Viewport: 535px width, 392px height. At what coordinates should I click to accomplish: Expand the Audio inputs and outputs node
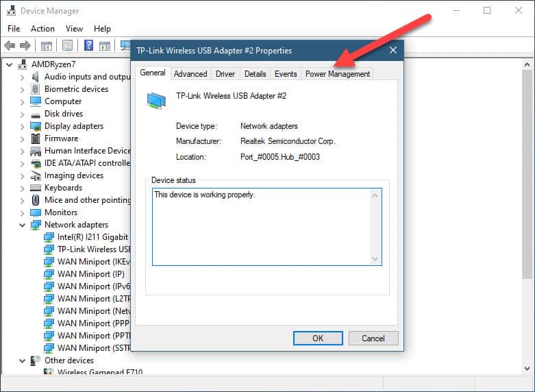point(22,77)
